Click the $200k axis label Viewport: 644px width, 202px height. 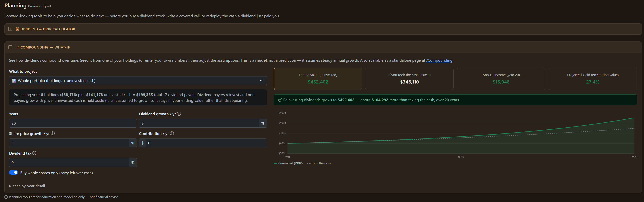point(282,143)
